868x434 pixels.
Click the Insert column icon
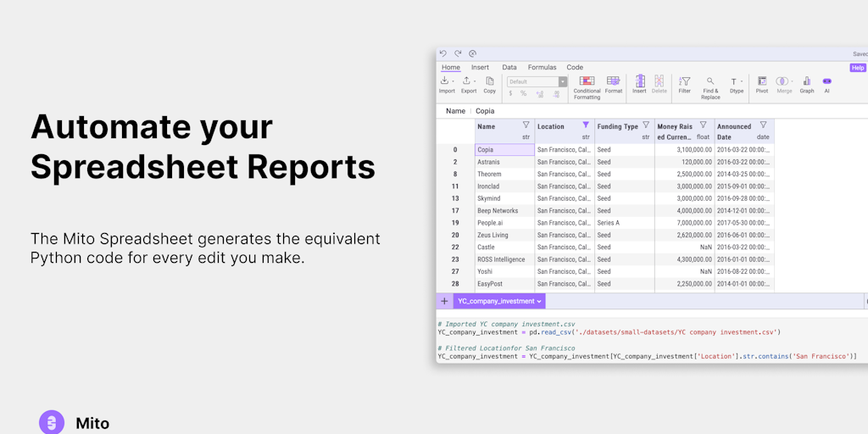click(x=639, y=82)
